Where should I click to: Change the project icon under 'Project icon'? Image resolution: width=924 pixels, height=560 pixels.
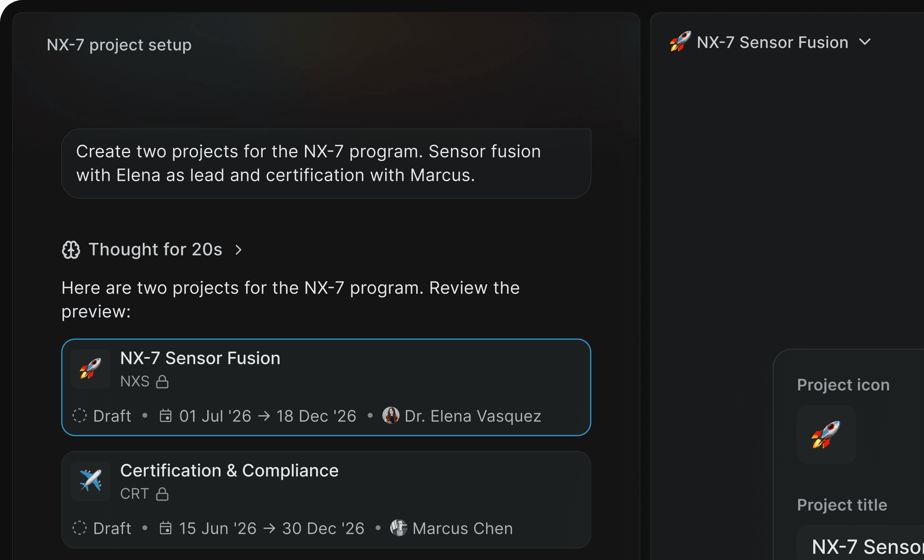coord(826,434)
